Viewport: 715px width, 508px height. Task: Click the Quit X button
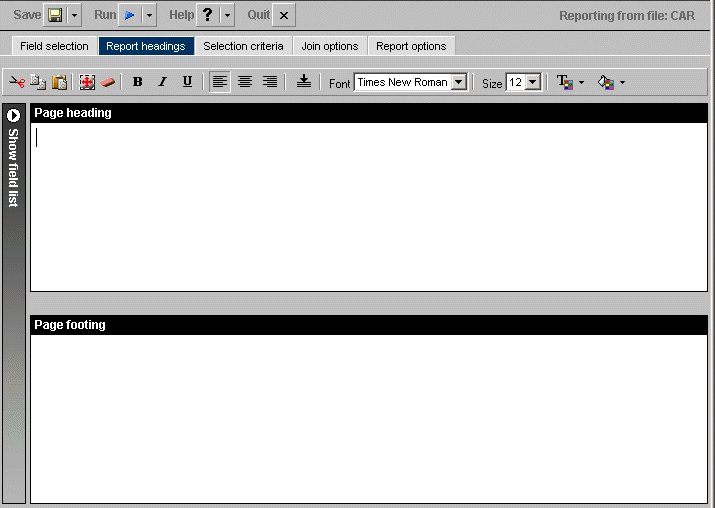click(x=284, y=16)
